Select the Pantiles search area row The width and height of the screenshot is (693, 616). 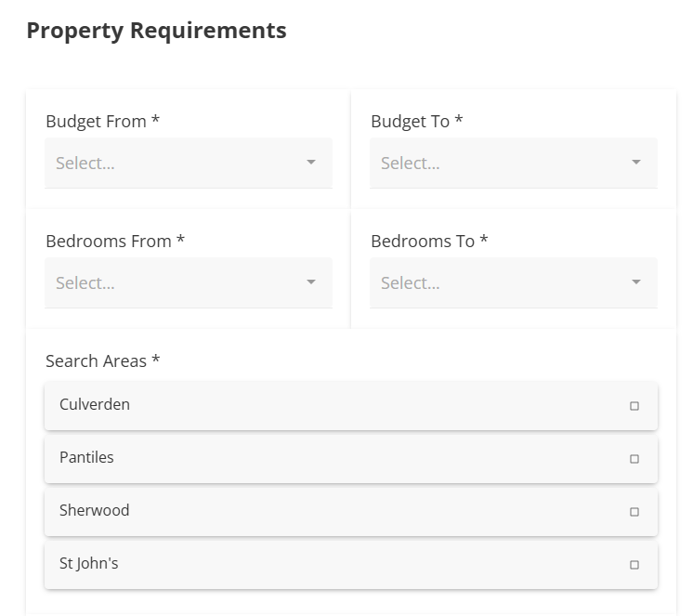click(x=325, y=458)
